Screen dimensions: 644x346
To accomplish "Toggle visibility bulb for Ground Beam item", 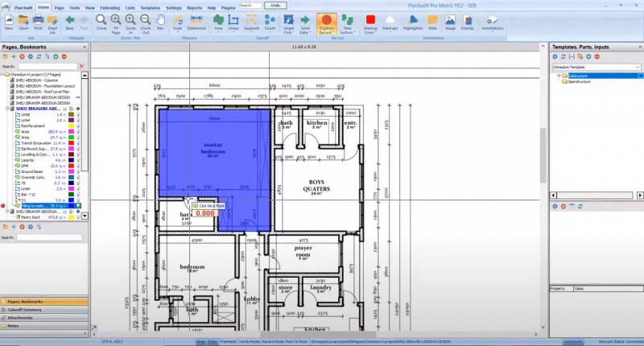I will pos(79,171).
